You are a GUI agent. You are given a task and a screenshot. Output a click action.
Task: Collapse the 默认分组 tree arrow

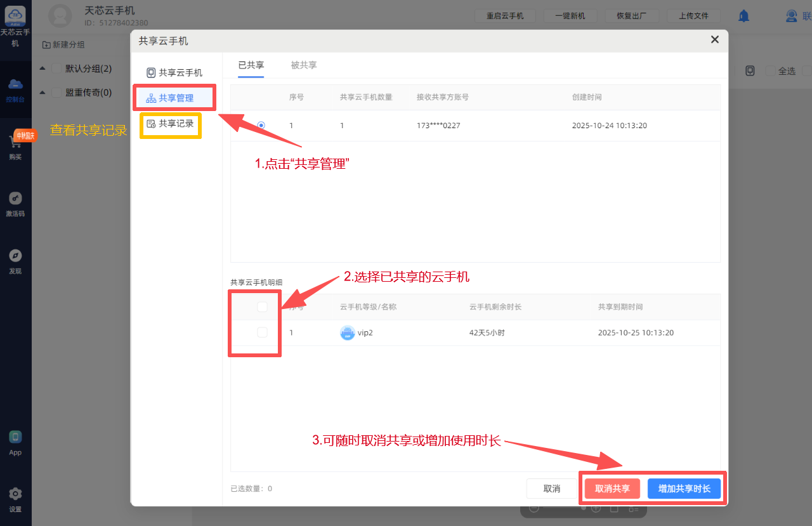42,69
